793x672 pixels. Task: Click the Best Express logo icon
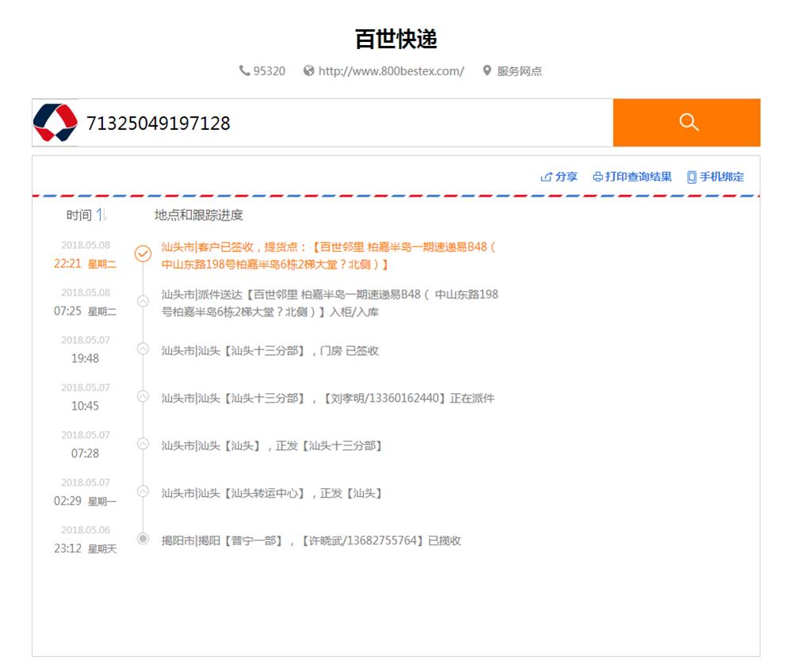pyautogui.click(x=56, y=123)
